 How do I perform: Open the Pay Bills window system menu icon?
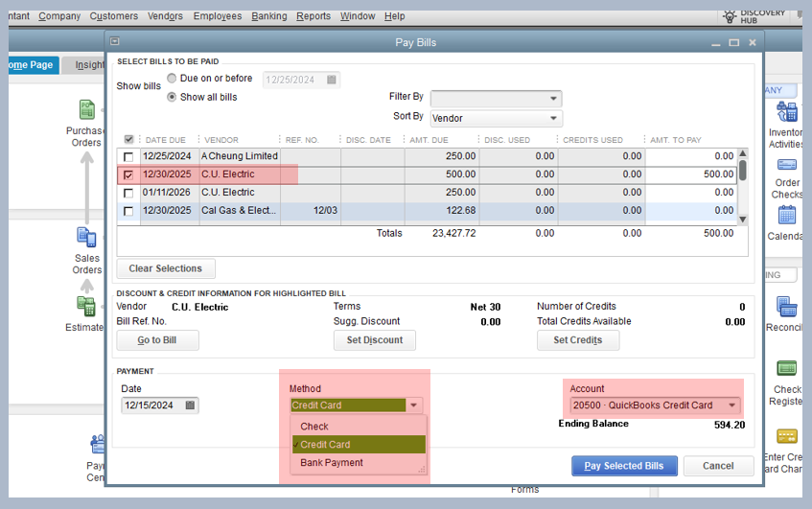(x=115, y=41)
